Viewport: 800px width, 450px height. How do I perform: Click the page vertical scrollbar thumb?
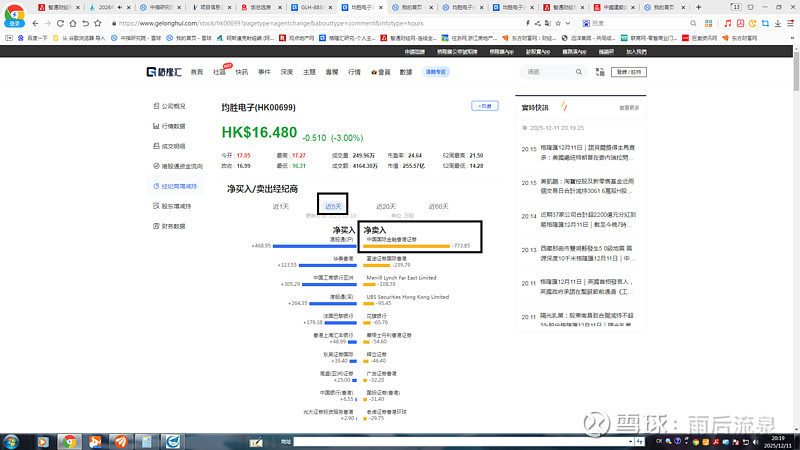click(796, 70)
